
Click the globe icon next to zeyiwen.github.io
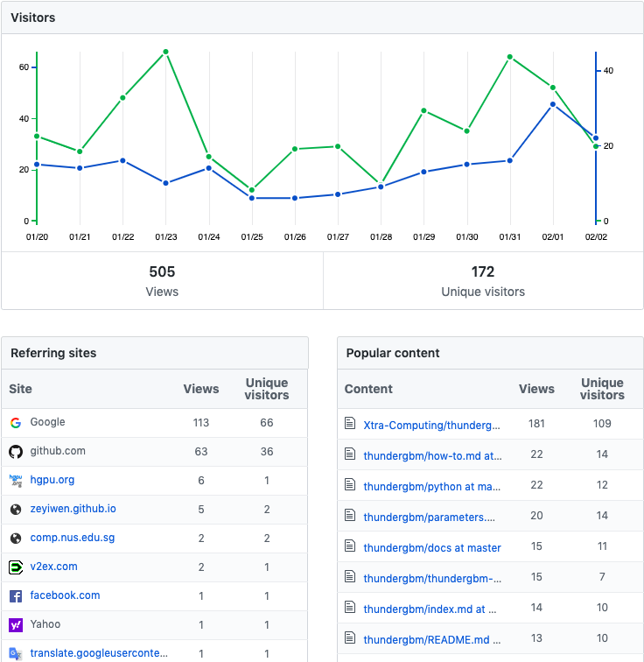pos(16,510)
